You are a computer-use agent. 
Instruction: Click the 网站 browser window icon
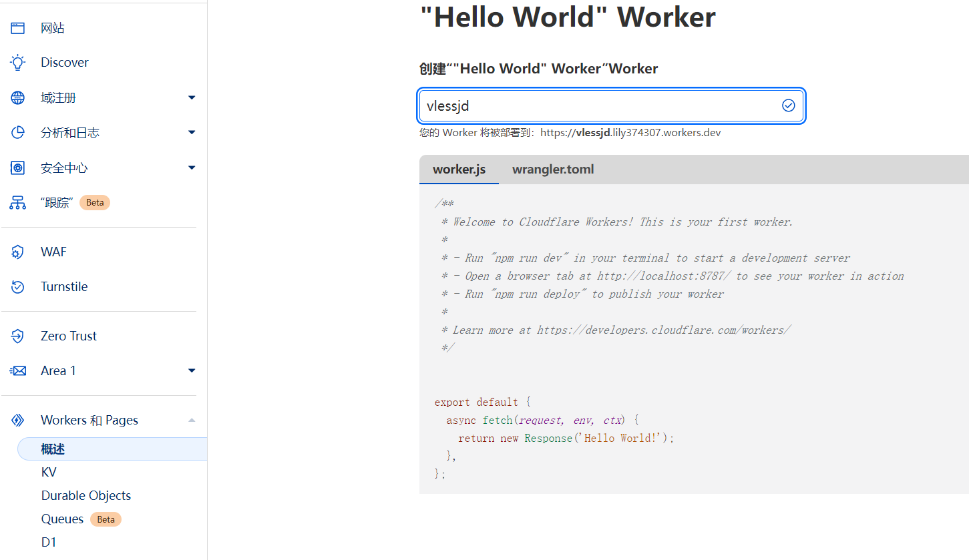click(x=18, y=28)
